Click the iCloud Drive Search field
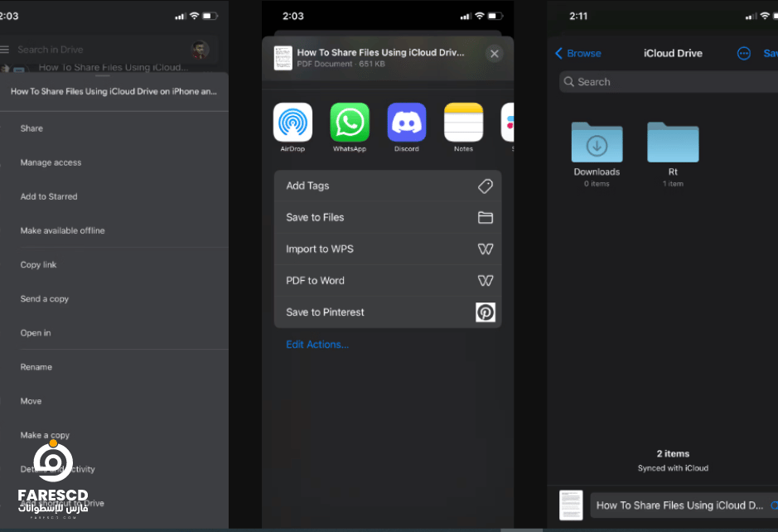The image size is (778, 532). 669,82
